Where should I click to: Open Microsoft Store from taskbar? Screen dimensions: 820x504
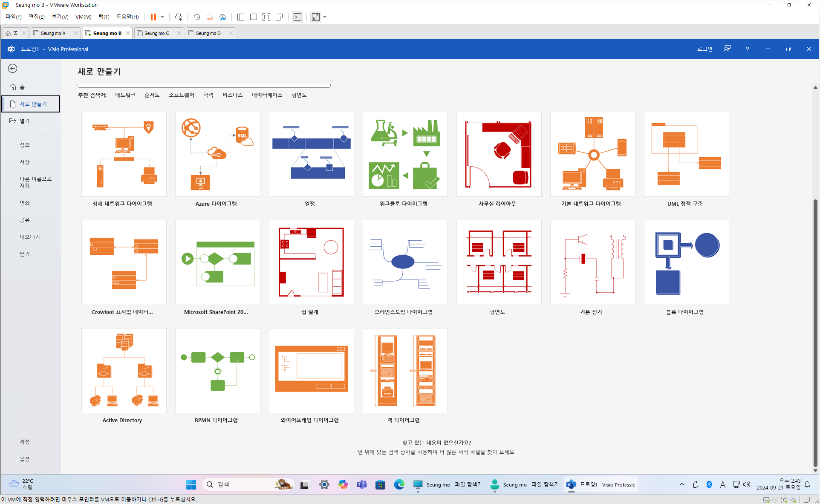tap(380, 484)
